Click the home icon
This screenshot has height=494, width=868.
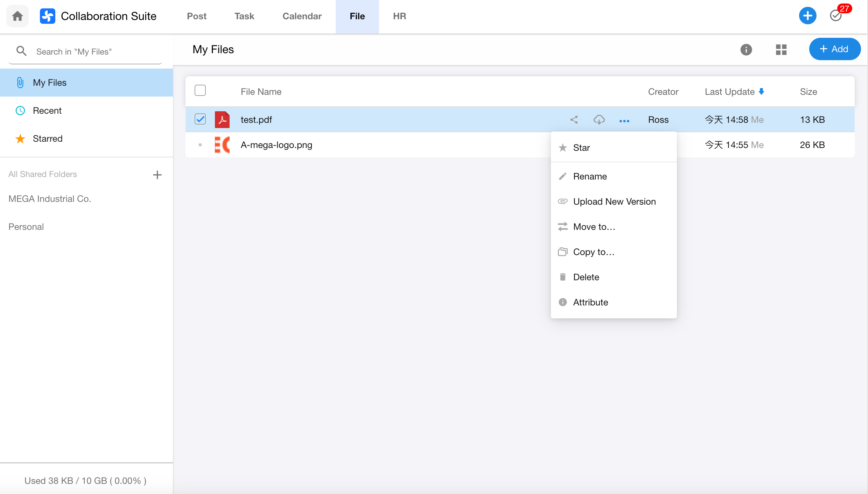tap(17, 16)
